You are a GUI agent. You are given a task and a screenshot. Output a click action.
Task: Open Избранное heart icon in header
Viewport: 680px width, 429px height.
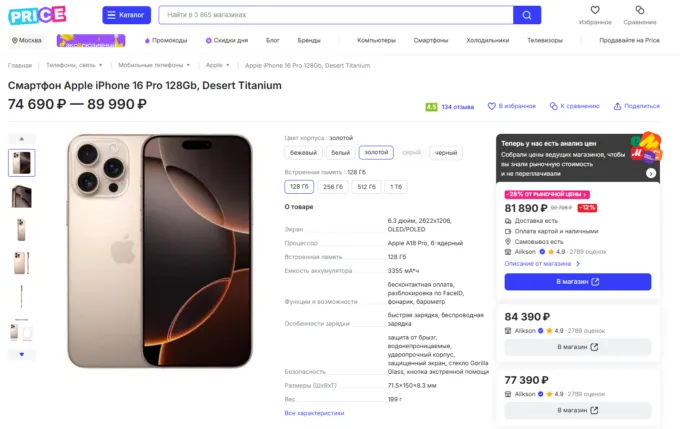click(x=595, y=11)
